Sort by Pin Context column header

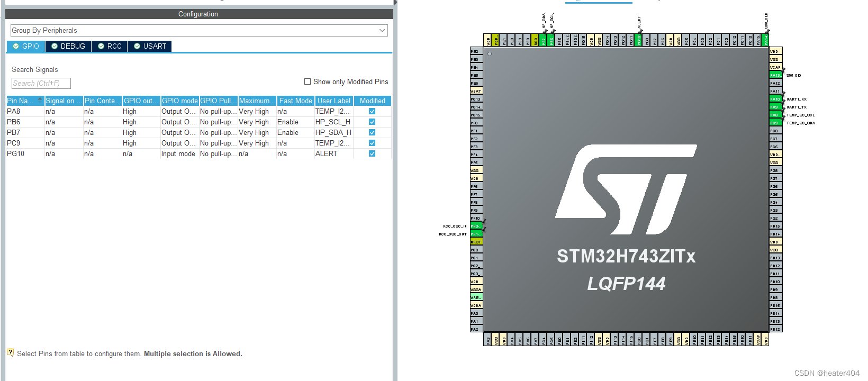(103, 101)
